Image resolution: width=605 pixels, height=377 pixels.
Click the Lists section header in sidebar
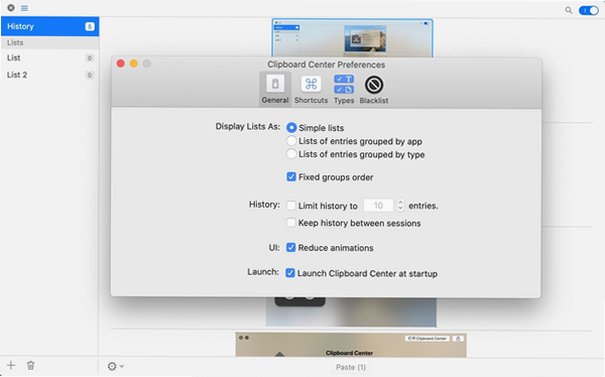50,42
